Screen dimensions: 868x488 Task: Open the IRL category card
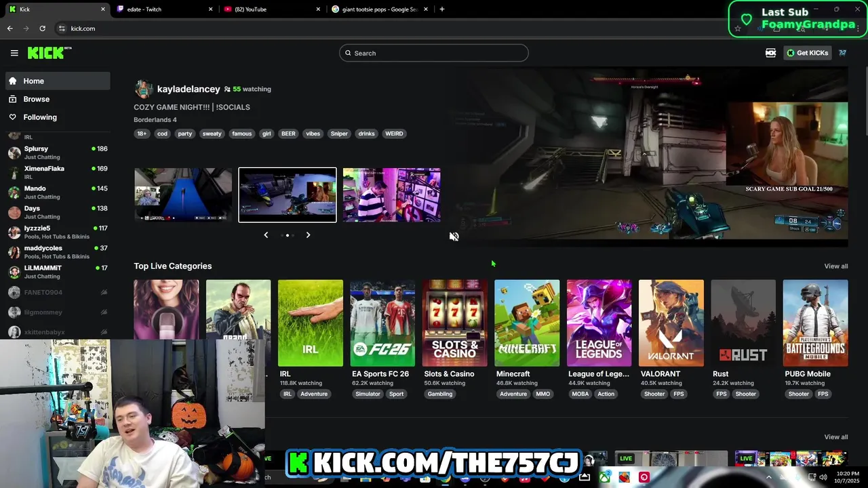click(x=310, y=323)
